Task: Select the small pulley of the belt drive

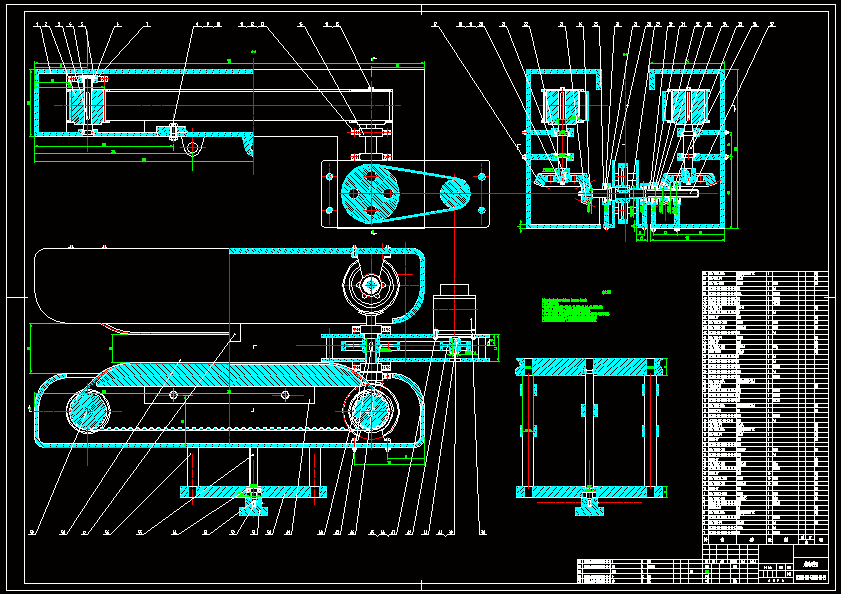Action: (455, 194)
